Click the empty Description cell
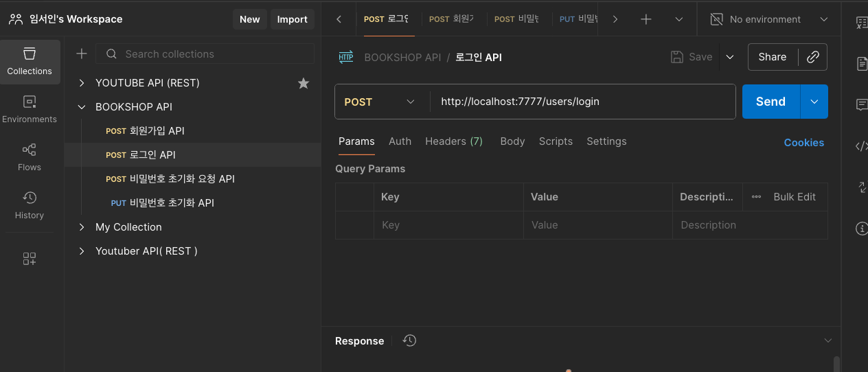 tap(750, 225)
